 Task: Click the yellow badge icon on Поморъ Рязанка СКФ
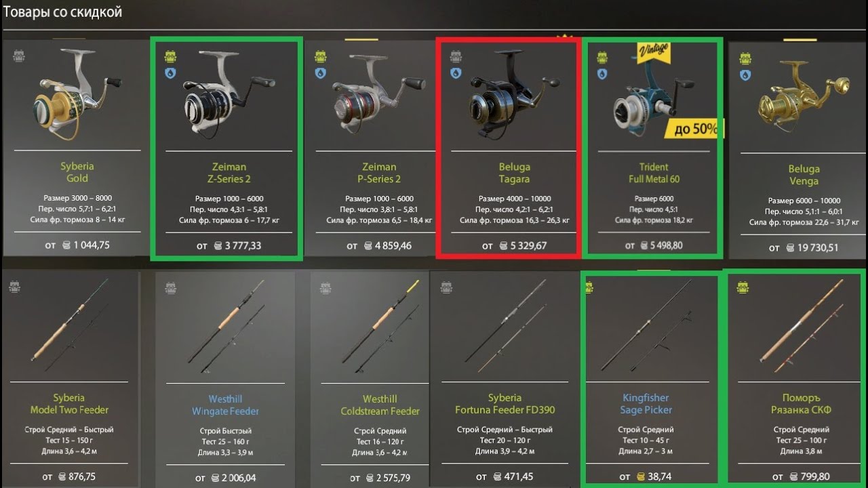pos(743,288)
